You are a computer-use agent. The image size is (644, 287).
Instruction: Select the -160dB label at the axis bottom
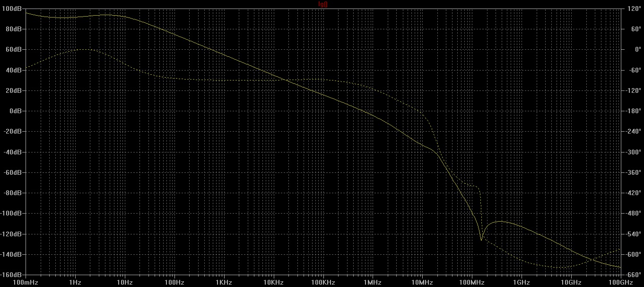point(12,275)
